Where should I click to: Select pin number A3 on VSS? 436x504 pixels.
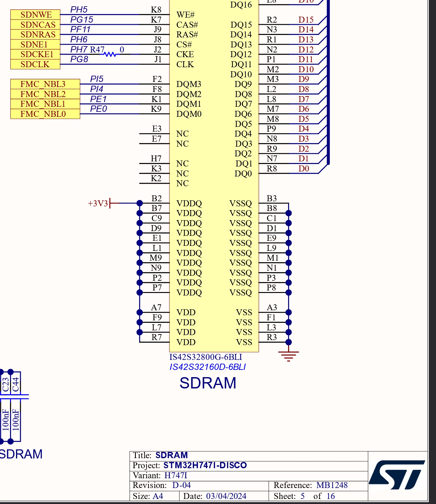(272, 307)
